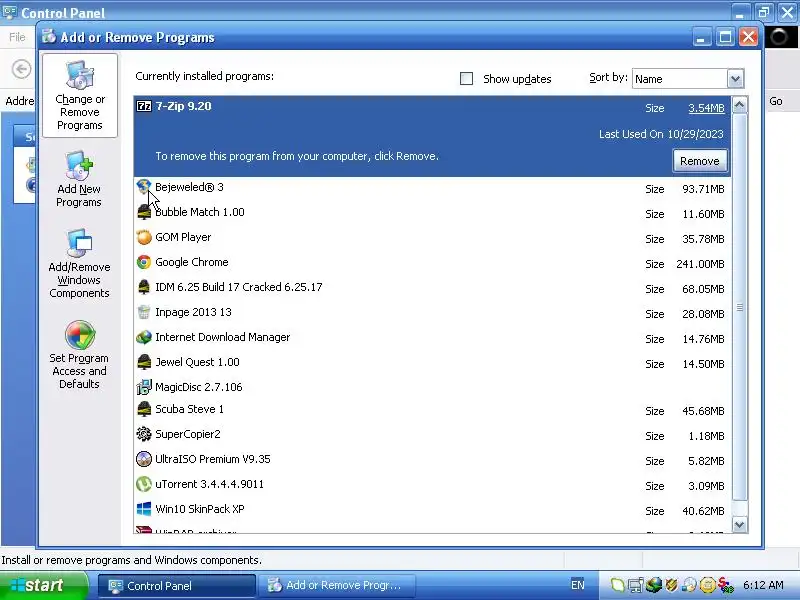
Task: Click the Back arrow in Control Panel window
Action: pyautogui.click(x=21, y=69)
